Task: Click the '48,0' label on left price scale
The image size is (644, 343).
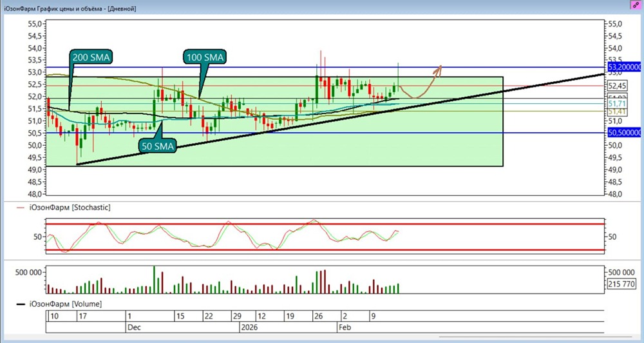Action: [x=35, y=193]
